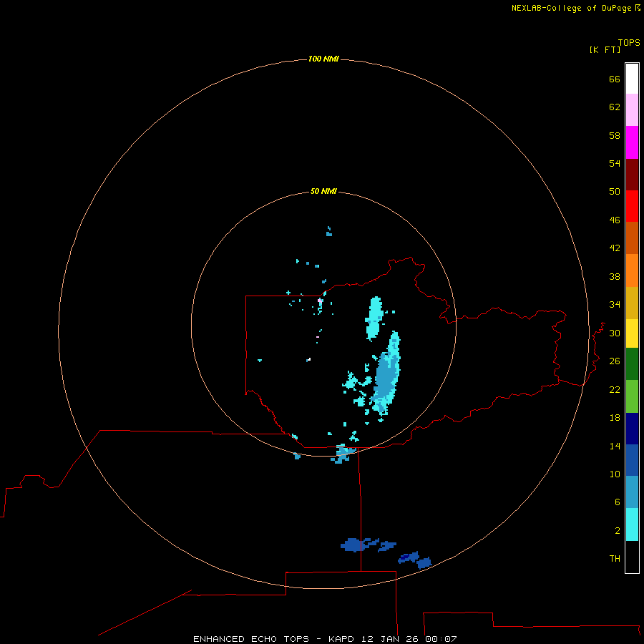Click the gold 38 kft legend swatch
This screenshot has width=644, height=644.
(x=632, y=303)
